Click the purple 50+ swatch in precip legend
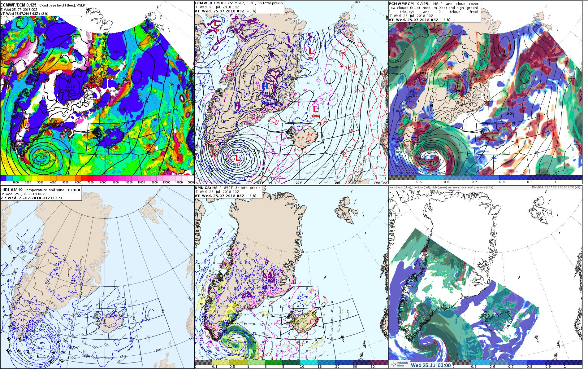 pos(379,362)
